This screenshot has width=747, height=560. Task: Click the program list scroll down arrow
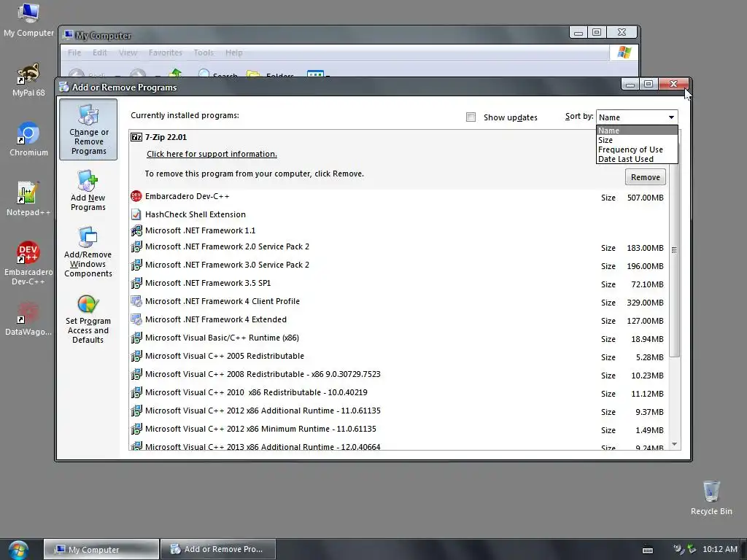pos(674,444)
